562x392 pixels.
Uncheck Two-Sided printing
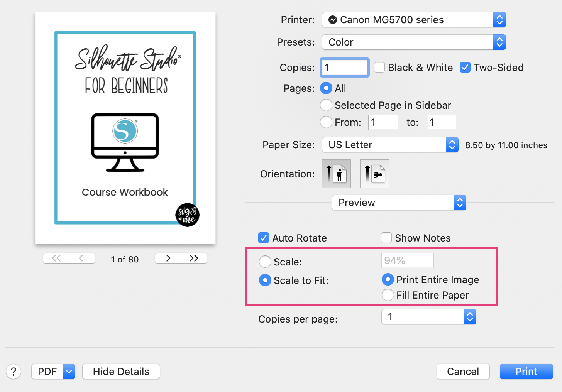[x=465, y=67]
